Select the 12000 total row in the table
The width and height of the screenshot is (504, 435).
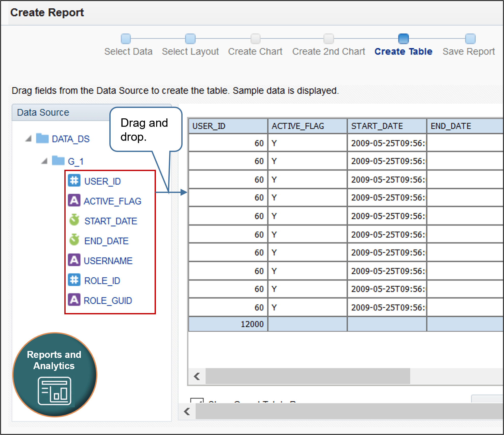pos(252,324)
